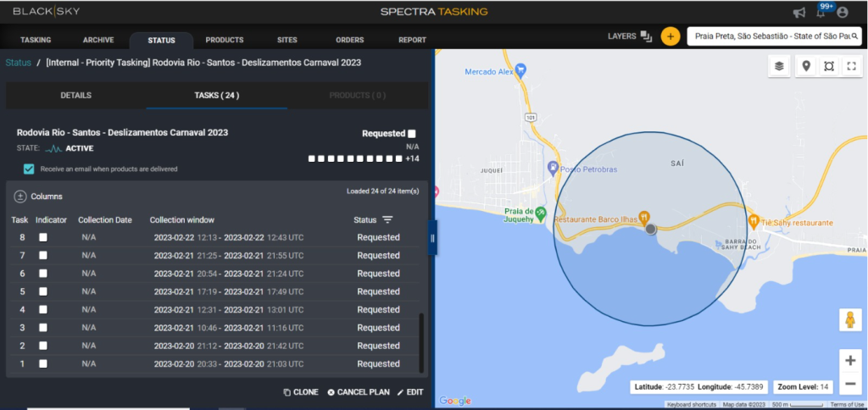
Task: Click the gray center point marker
Action: pyautogui.click(x=651, y=229)
